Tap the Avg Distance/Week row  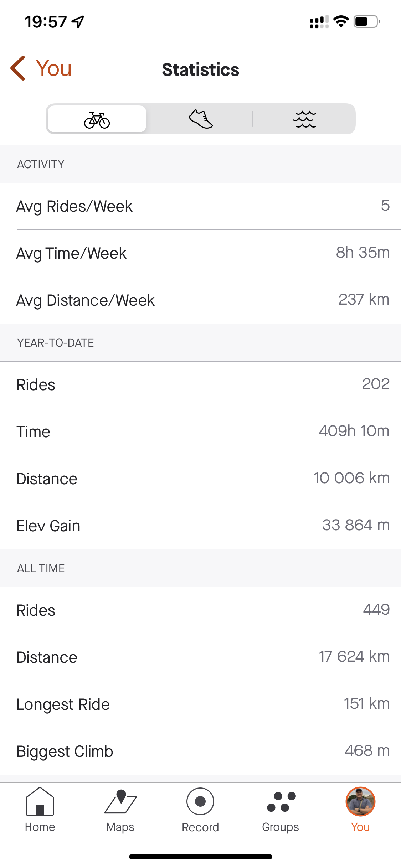(x=200, y=300)
